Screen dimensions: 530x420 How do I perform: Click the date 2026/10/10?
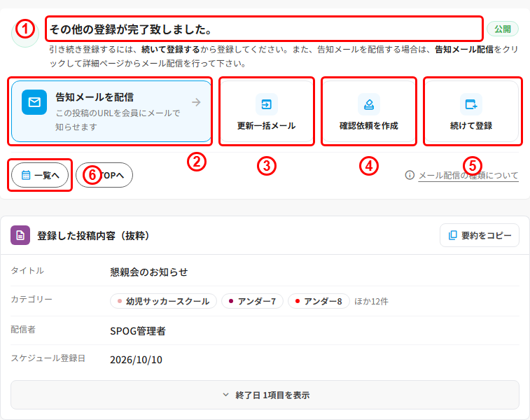tap(137, 360)
